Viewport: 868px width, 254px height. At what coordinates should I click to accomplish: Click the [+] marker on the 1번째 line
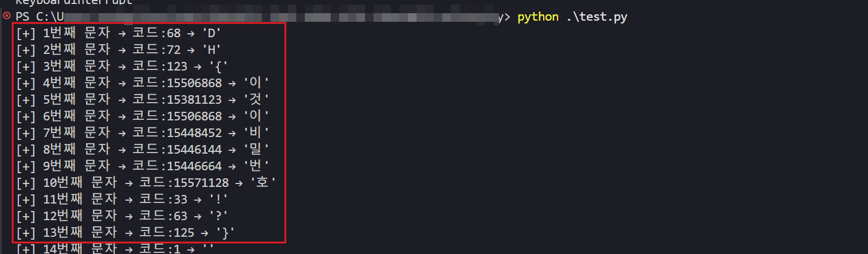point(26,33)
